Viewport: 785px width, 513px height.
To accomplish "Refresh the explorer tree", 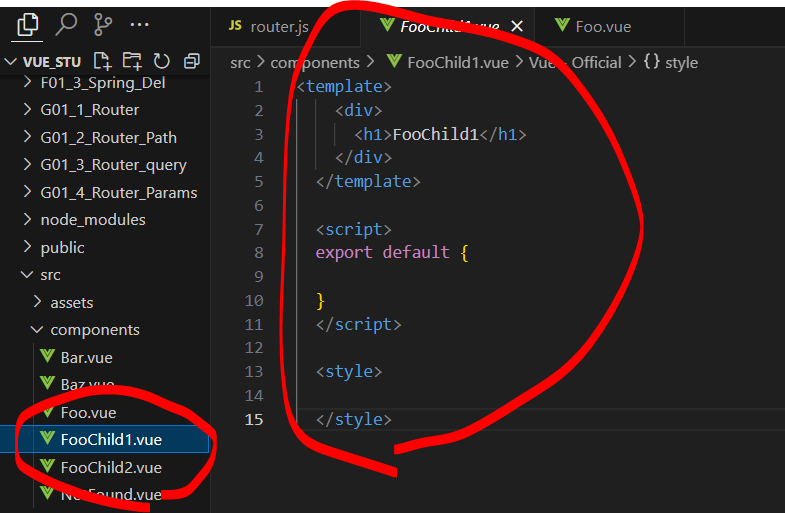I will coord(162,61).
